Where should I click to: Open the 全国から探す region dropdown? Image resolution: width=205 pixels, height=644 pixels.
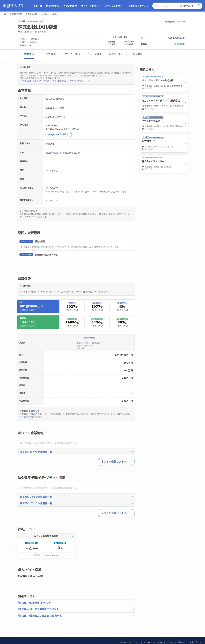click(x=187, y=6)
